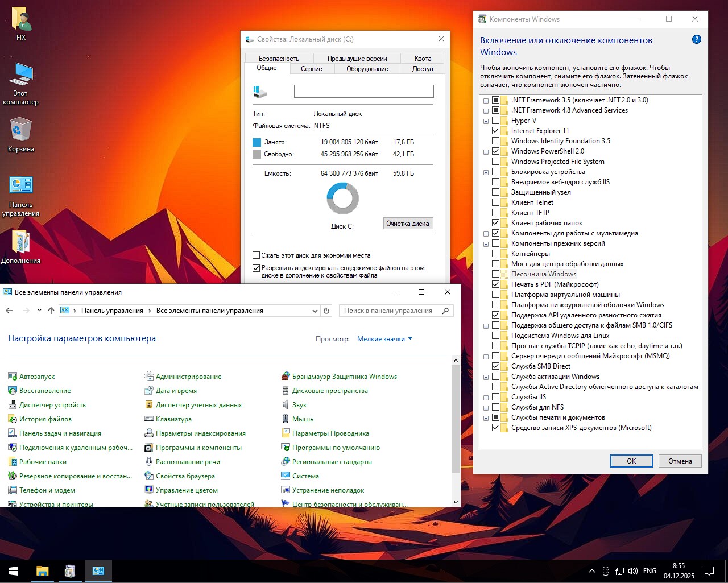Uncheck Internet Explorer 11 component
This screenshot has width=728, height=583.
click(x=495, y=131)
